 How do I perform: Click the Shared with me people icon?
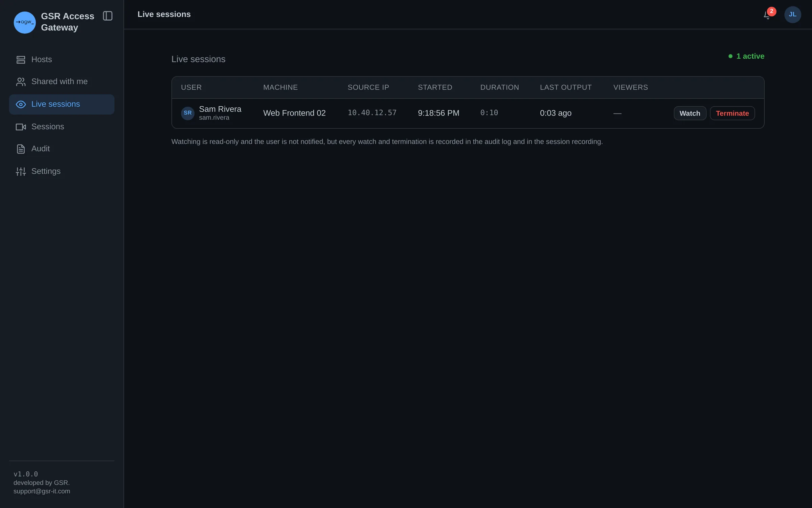[21, 82]
